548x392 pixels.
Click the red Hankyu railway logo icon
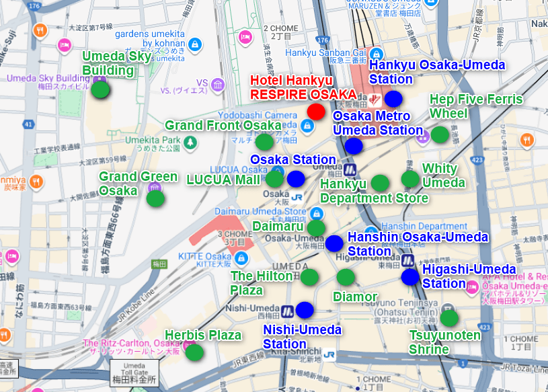pyautogui.click(x=375, y=100)
